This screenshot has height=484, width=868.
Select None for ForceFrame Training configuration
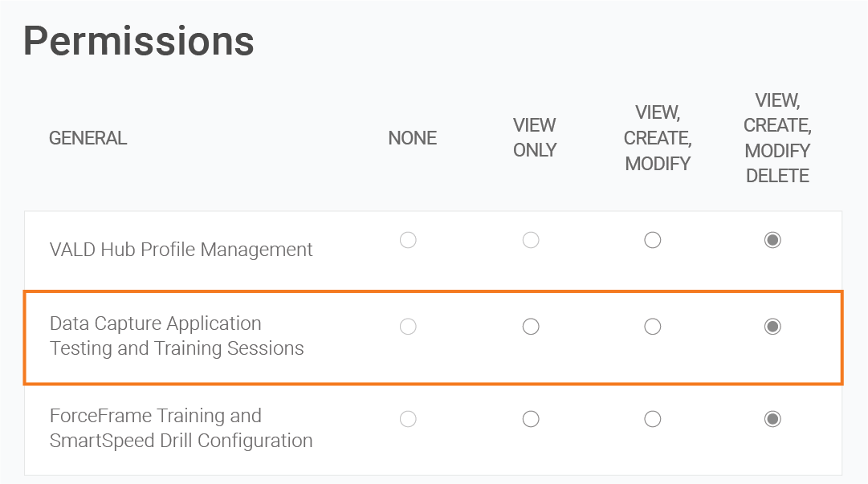click(x=408, y=419)
